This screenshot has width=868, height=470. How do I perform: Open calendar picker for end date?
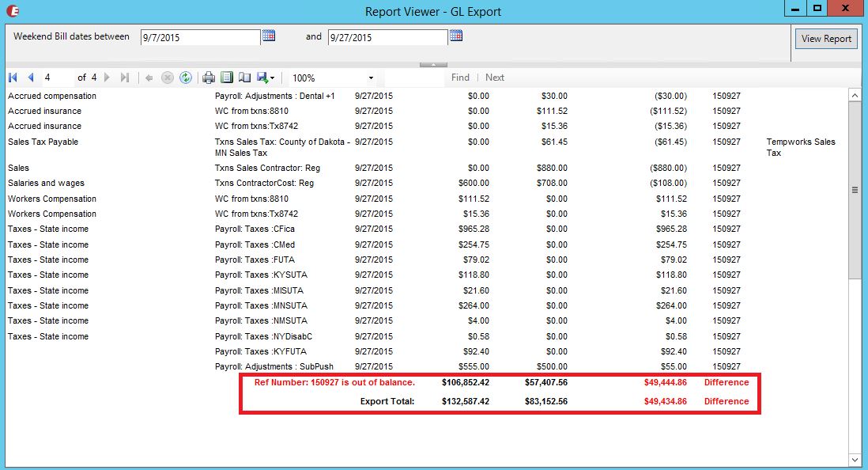pyautogui.click(x=456, y=36)
